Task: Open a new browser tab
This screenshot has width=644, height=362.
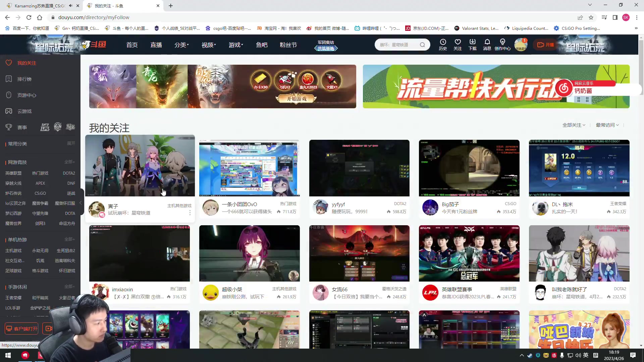Action: pyautogui.click(x=170, y=6)
